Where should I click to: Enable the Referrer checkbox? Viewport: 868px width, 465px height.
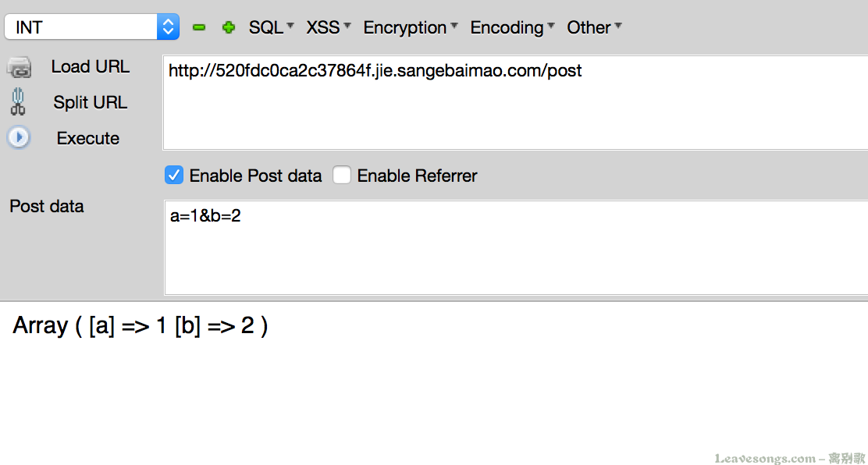[342, 176]
